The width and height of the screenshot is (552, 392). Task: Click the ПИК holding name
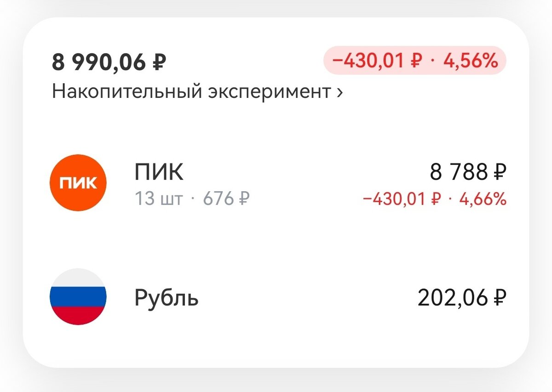tap(158, 172)
